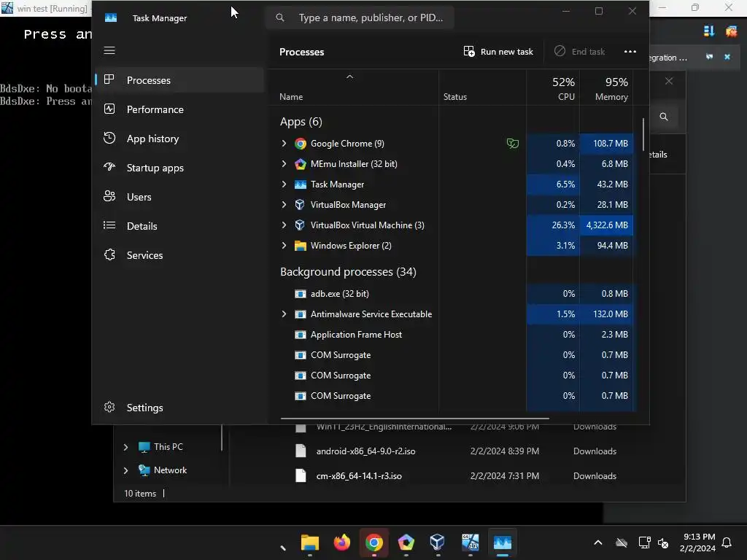Click the search icon in background window
The width and height of the screenshot is (747, 560).
pos(664,117)
